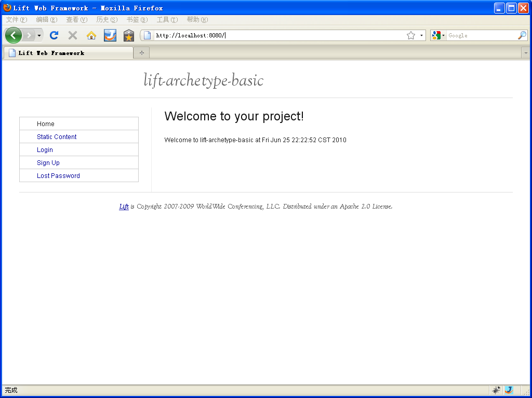Click the 完成 status bar text
This screenshot has height=398, width=532.
pyautogui.click(x=11, y=390)
